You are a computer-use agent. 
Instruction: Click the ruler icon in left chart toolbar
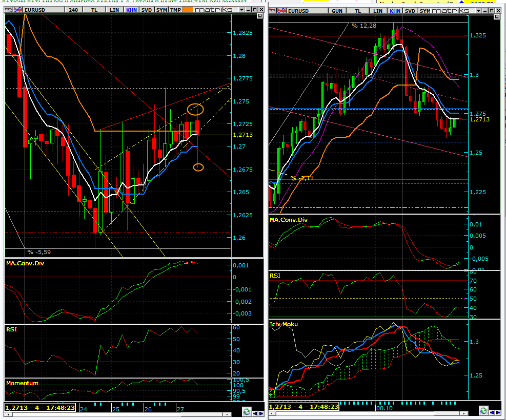tap(8, 10)
